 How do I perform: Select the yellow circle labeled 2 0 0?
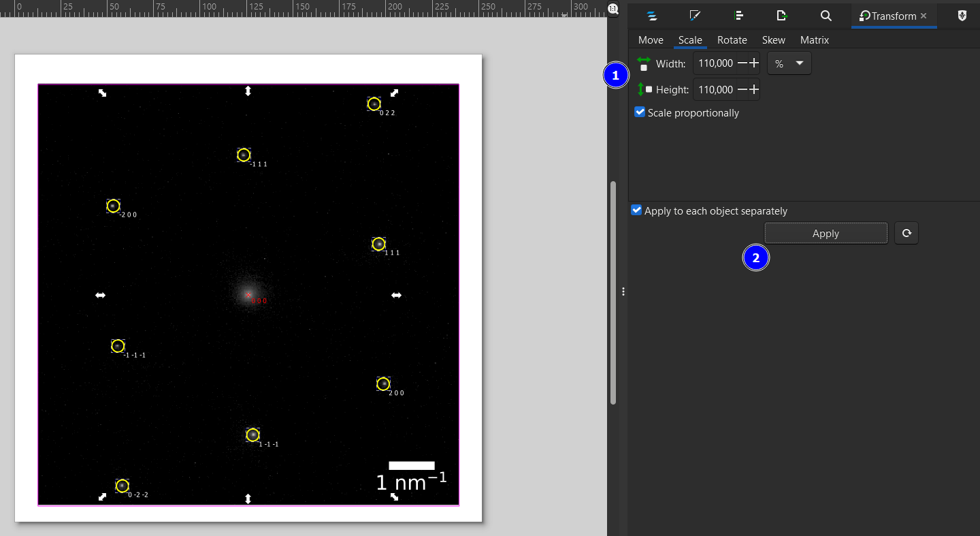pyautogui.click(x=383, y=384)
